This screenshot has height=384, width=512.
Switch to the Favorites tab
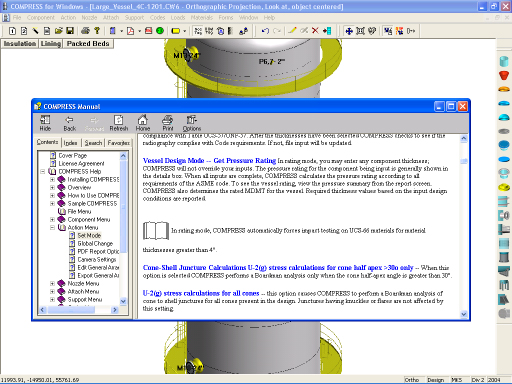click(x=119, y=143)
